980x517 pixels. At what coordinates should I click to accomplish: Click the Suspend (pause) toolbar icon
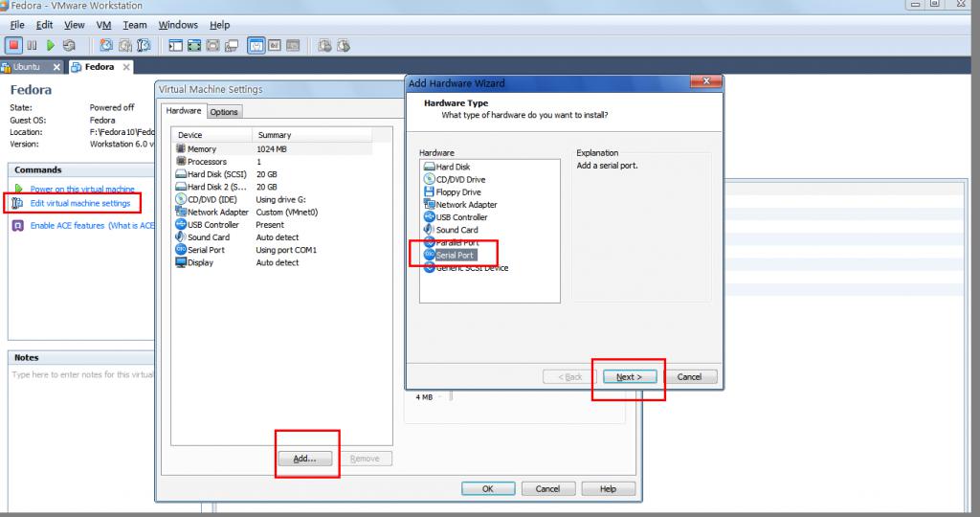[32, 46]
